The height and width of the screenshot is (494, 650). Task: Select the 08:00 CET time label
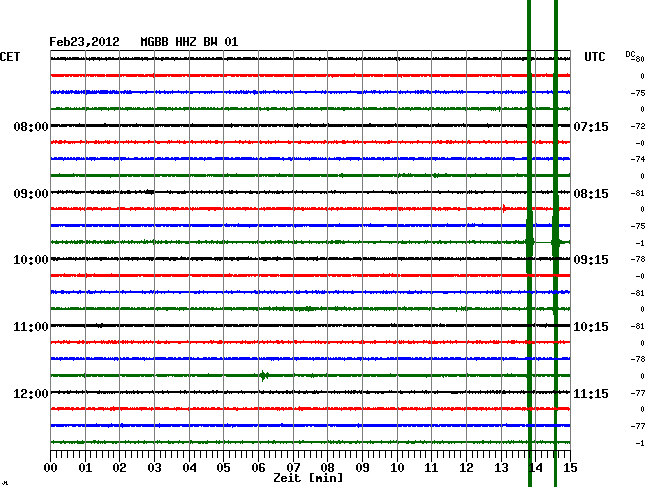tap(31, 126)
